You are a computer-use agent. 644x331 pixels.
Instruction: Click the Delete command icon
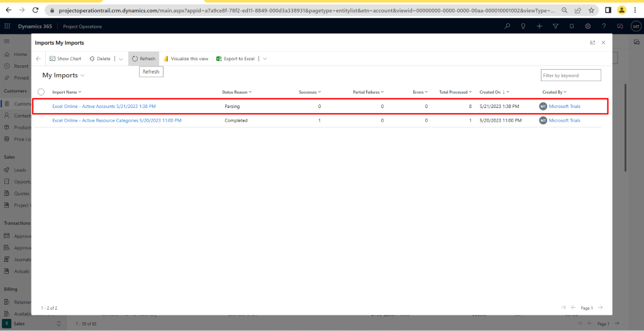(92, 58)
